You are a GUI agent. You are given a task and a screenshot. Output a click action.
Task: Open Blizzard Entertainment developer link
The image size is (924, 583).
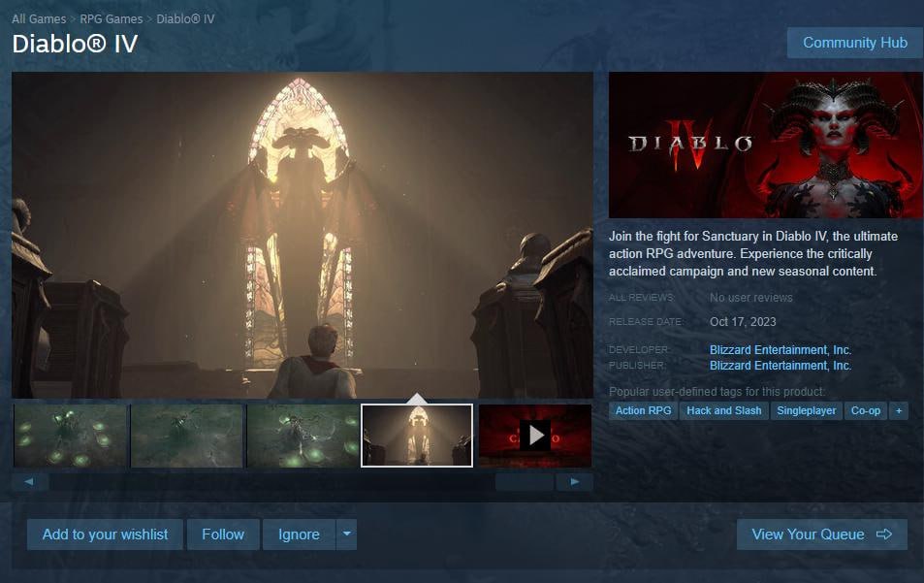[x=780, y=349]
